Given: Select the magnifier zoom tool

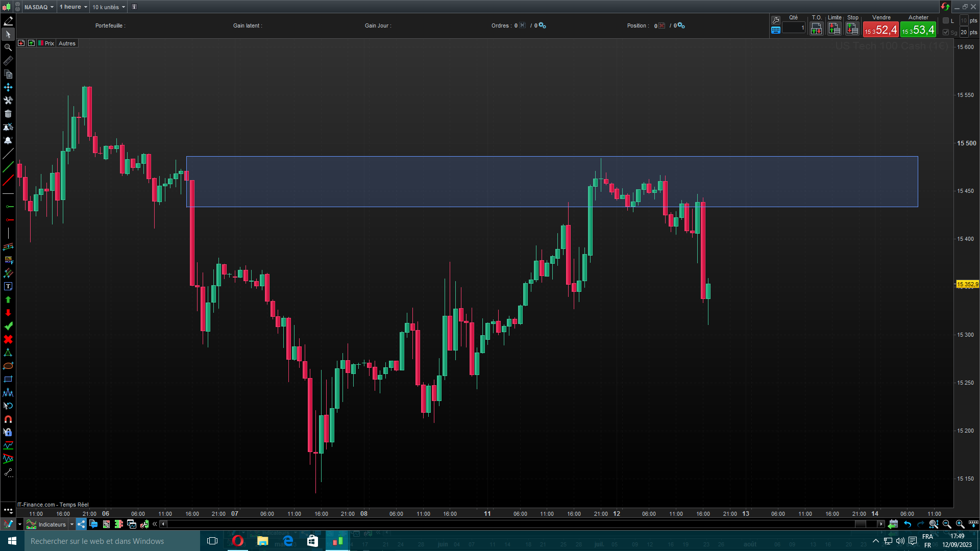Looking at the screenshot, I should pos(8,47).
